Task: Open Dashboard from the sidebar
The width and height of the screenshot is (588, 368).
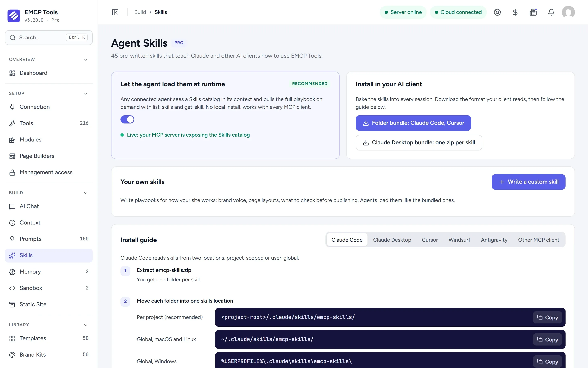Action: click(49, 73)
